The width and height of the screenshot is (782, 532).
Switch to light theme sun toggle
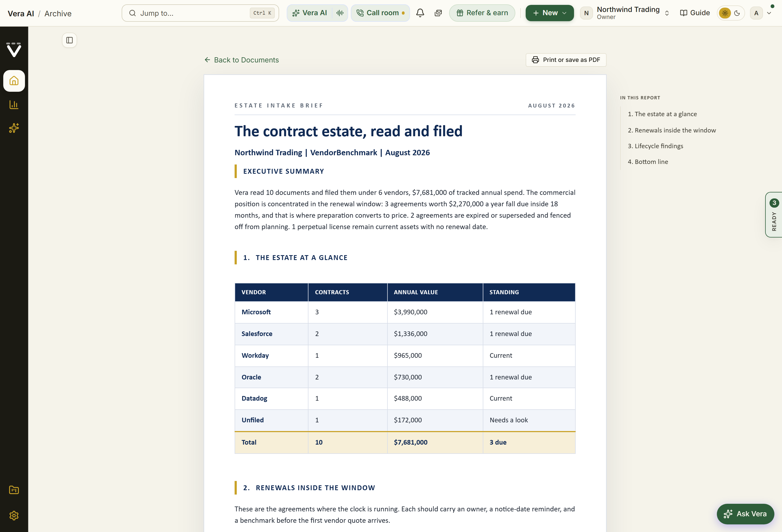(725, 13)
